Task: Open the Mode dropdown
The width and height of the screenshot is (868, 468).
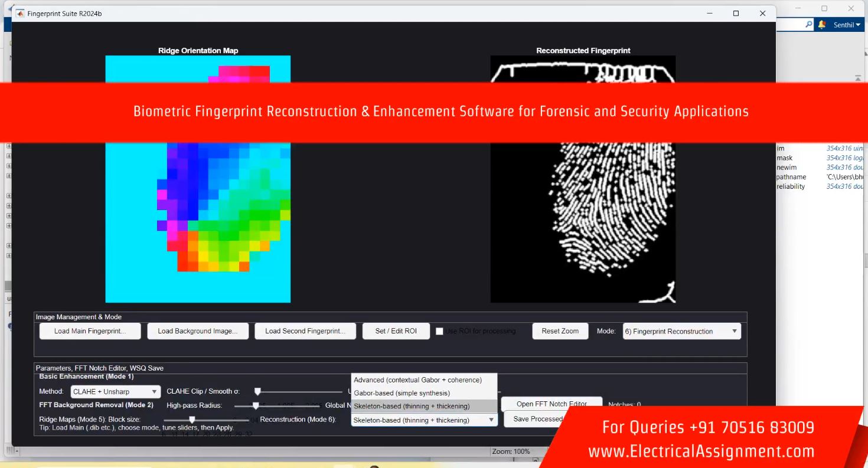Action: [x=681, y=331]
